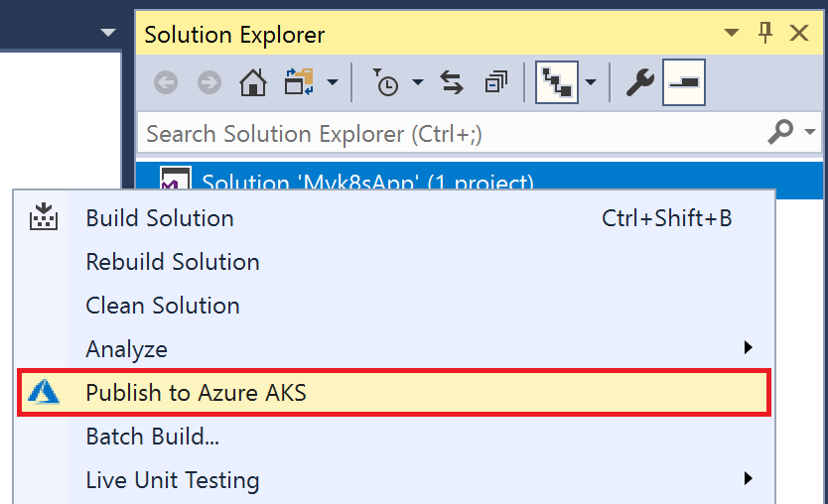The image size is (828, 504).
Task: Open the Solution Explorer window options dropdown
Action: [732, 34]
